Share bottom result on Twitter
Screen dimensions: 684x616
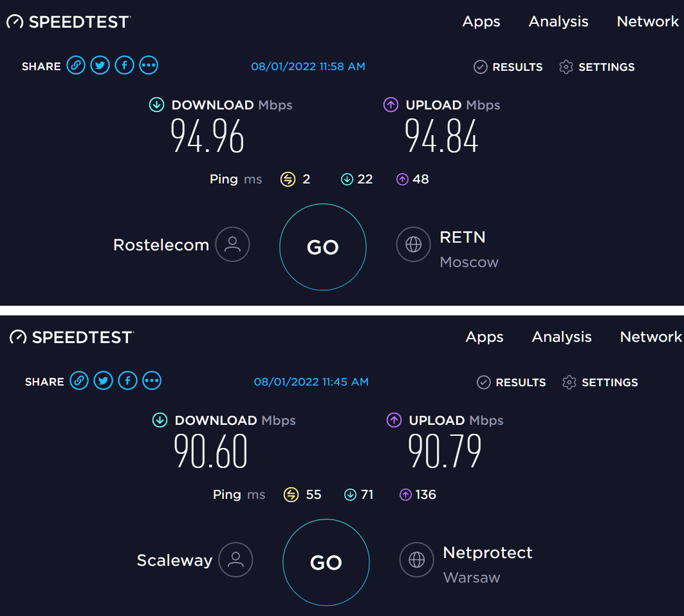104,381
